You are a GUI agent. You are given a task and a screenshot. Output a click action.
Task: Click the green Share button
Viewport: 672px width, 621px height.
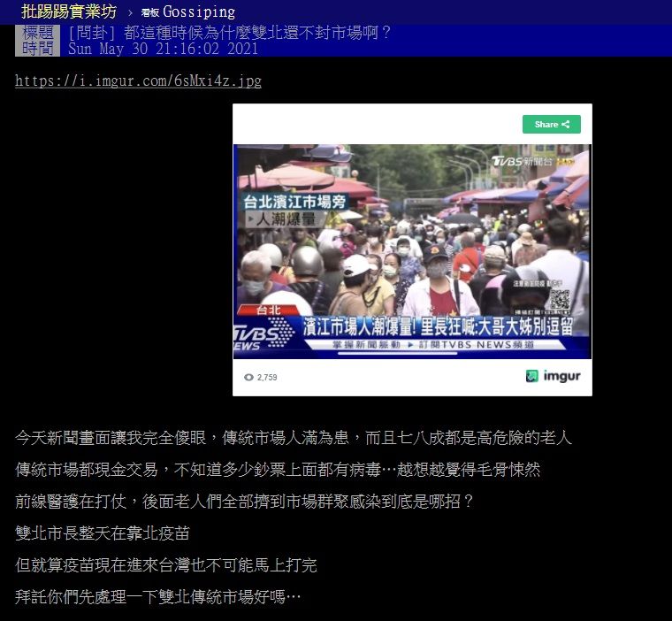(x=551, y=125)
